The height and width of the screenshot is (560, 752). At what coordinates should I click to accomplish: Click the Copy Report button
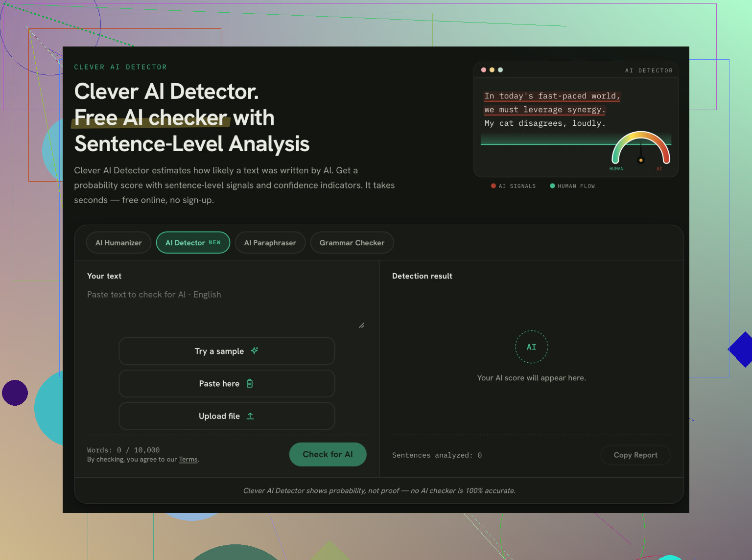635,455
